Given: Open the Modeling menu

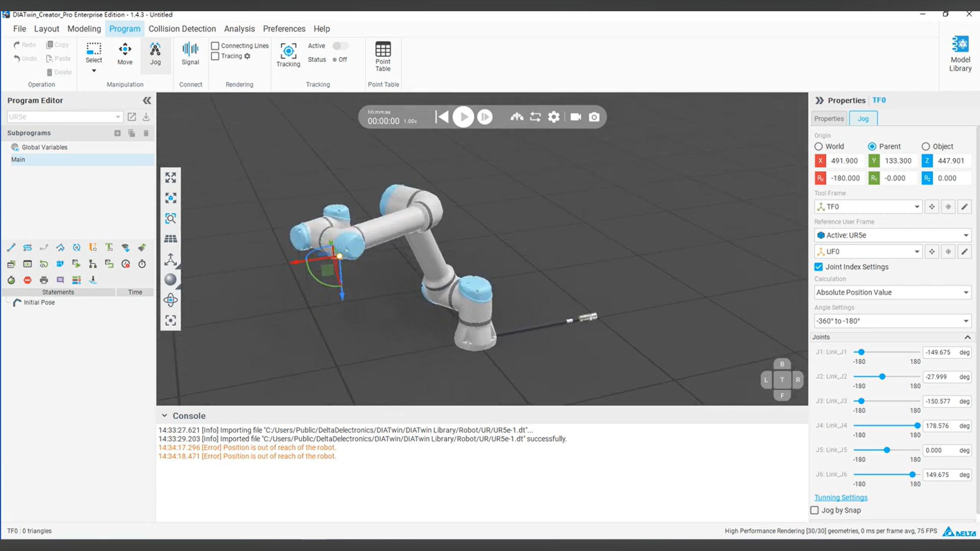Looking at the screenshot, I should tap(84, 29).
